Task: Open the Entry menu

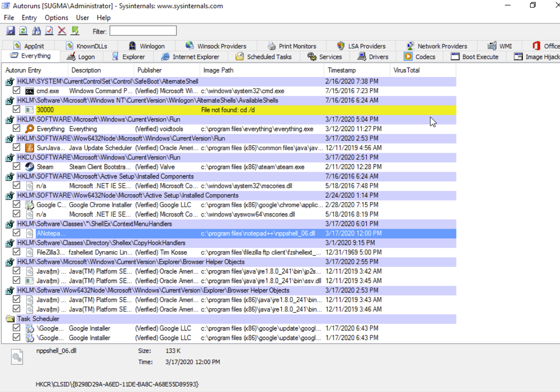Action: click(x=29, y=18)
